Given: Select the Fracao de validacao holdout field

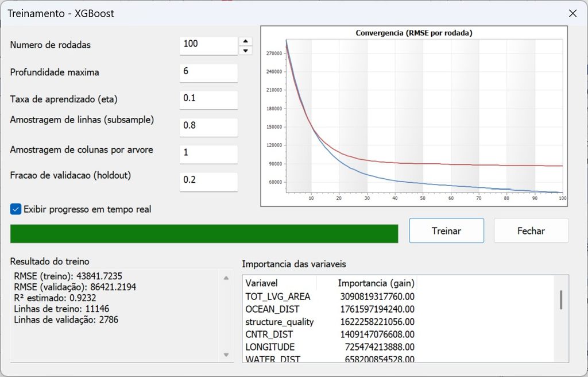Looking at the screenshot, I should coord(208,182).
